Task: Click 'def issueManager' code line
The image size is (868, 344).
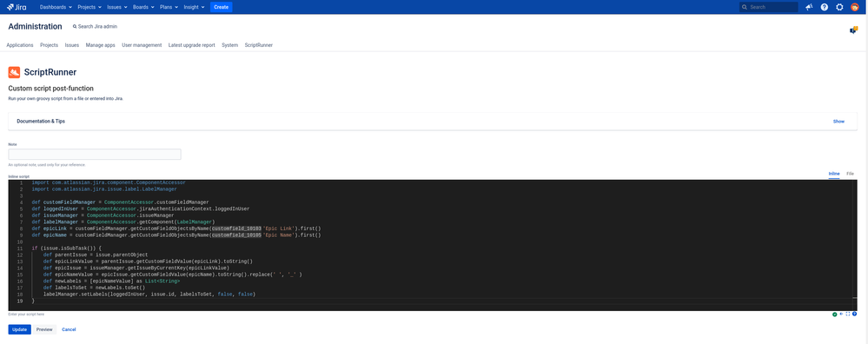Action: coord(103,215)
